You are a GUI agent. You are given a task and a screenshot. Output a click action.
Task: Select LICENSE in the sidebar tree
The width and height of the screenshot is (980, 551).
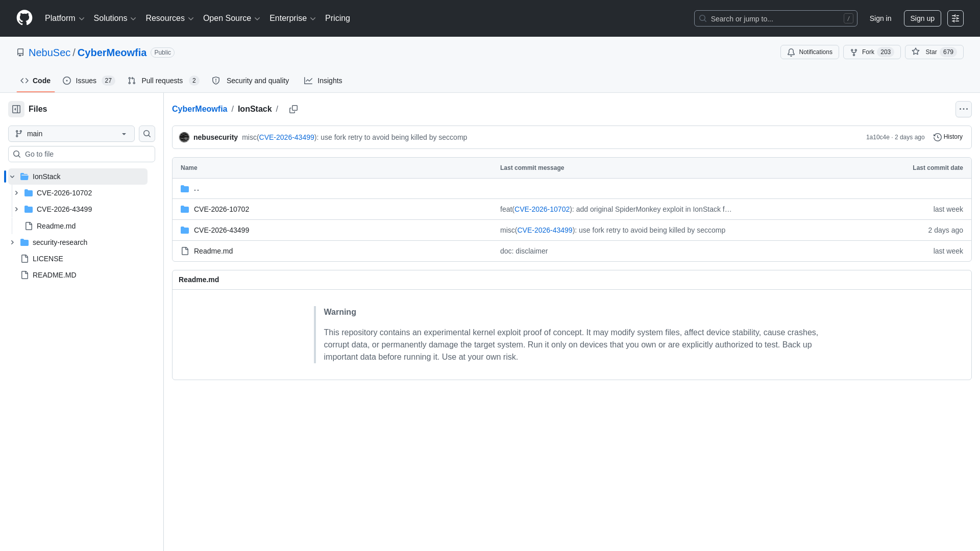tap(48, 259)
